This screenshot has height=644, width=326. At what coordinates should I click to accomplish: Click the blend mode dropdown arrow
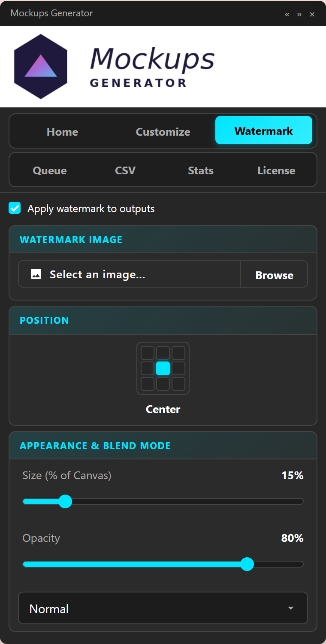[291, 608]
